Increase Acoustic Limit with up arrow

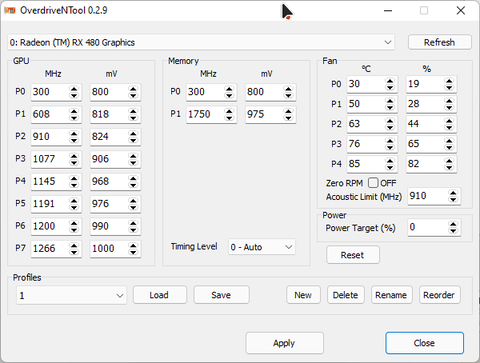click(453, 193)
